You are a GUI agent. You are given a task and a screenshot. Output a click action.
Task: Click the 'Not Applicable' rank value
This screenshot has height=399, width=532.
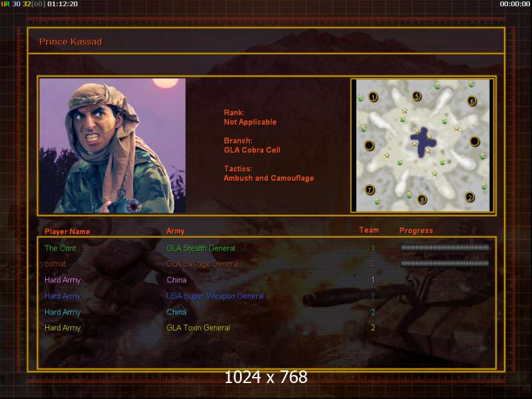pos(250,122)
